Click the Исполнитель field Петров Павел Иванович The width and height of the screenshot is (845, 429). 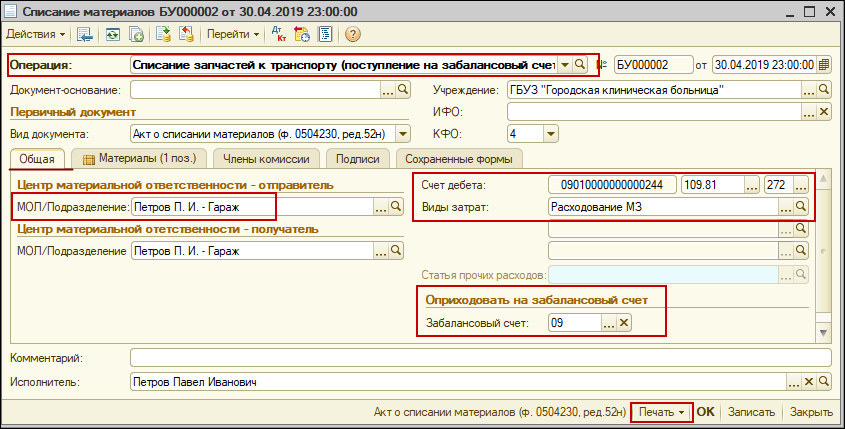(458, 382)
